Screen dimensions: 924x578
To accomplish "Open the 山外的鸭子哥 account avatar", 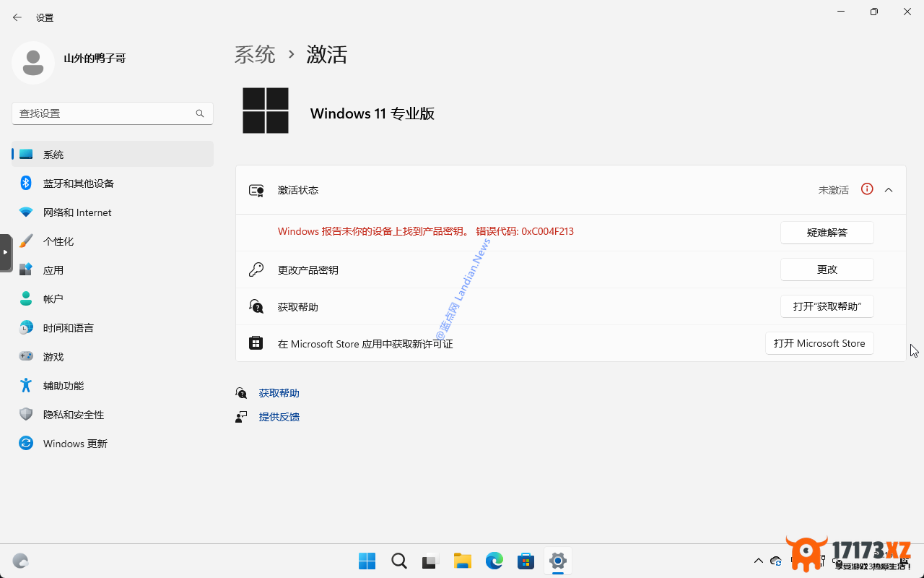I will coord(33,63).
